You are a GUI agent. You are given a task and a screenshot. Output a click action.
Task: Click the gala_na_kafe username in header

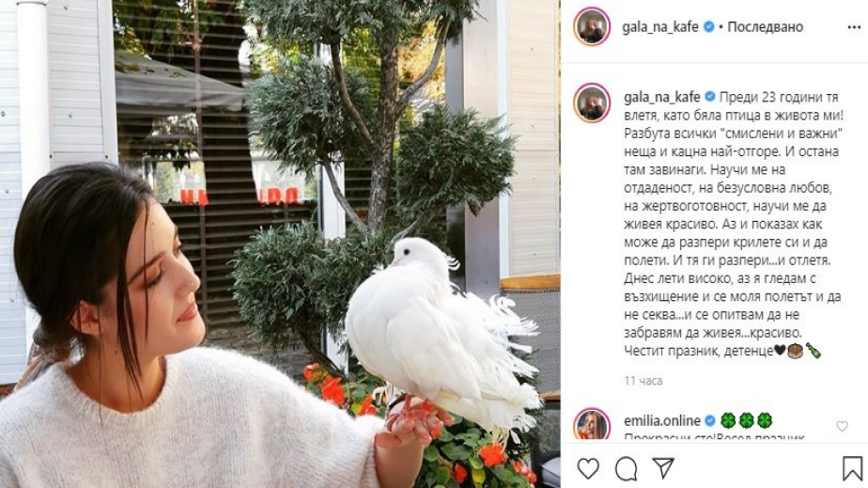(x=659, y=26)
